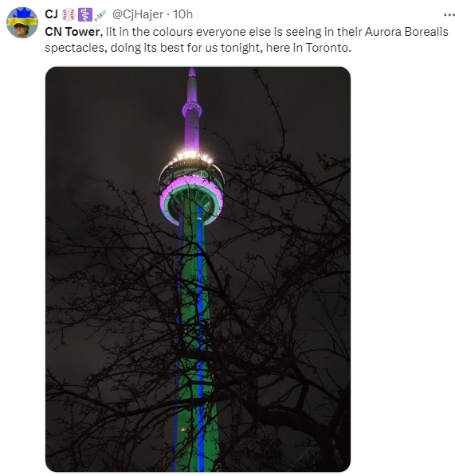This screenshot has height=476, width=455.
Task: Click the purple medical symbol emoji
Action: [84, 14]
